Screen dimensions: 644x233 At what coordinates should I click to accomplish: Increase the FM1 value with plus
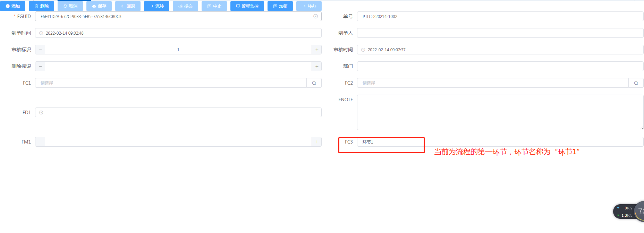click(x=317, y=142)
